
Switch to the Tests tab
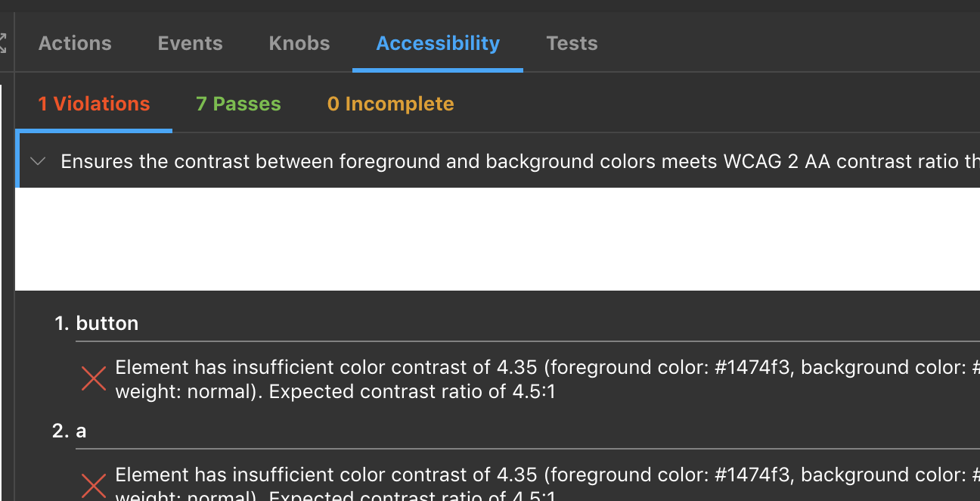click(x=572, y=43)
